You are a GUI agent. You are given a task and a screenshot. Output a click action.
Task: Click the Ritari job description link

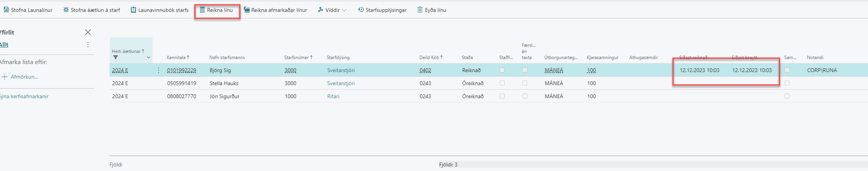coord(333,96)
